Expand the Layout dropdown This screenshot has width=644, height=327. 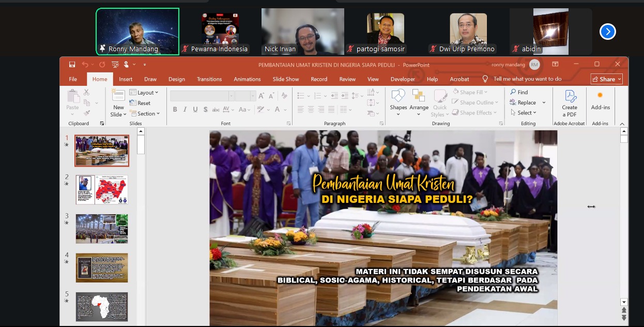click(x=144, y=93)
